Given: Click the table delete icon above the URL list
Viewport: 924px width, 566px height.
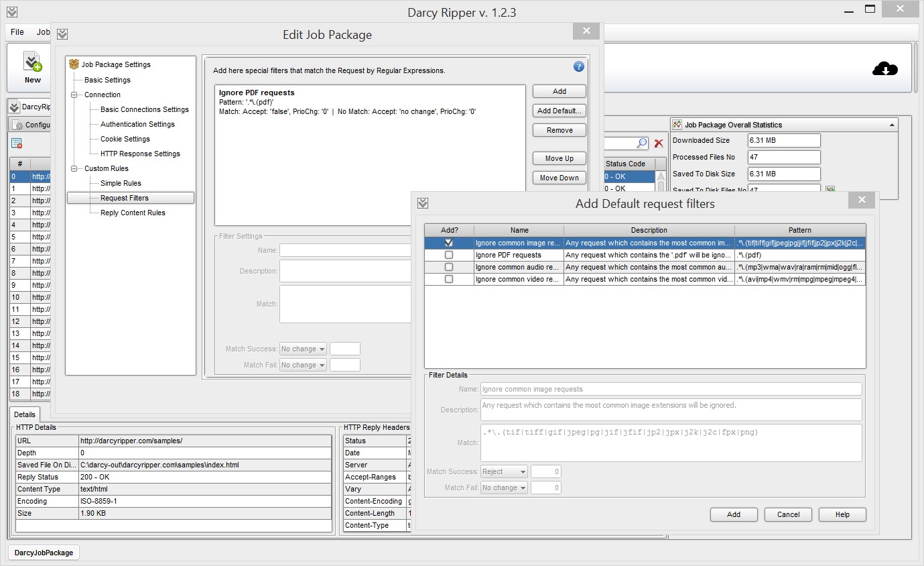Looking at the screenshot, I should pyautogui.click(x=17, y=144).
